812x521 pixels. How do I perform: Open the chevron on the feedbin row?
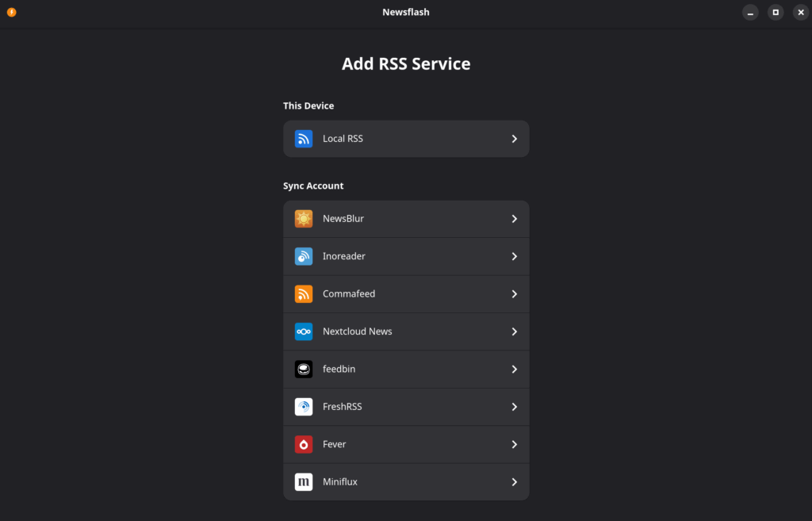(x=514, y=370)
